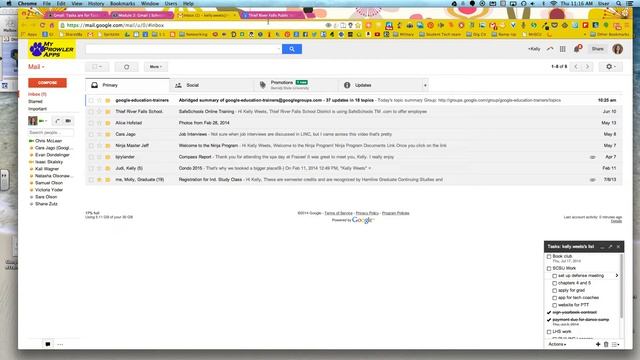Click the video call icon in chat panel
Screen dimensions: 640x360
tap(68, 121)
